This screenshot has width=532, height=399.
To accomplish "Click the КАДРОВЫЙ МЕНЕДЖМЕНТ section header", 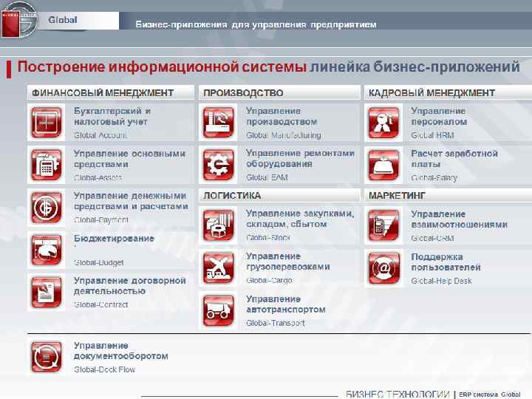I will (x=448, y=92).
